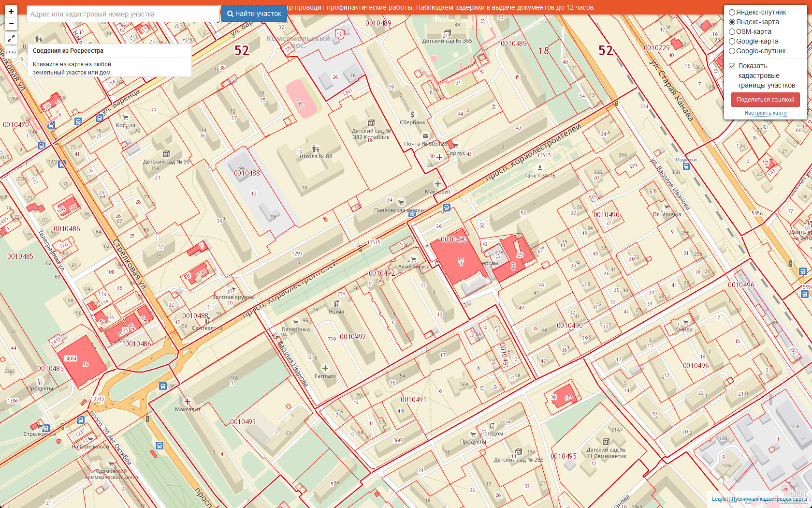Select the OSM-карта map layer

coord(732,32)
